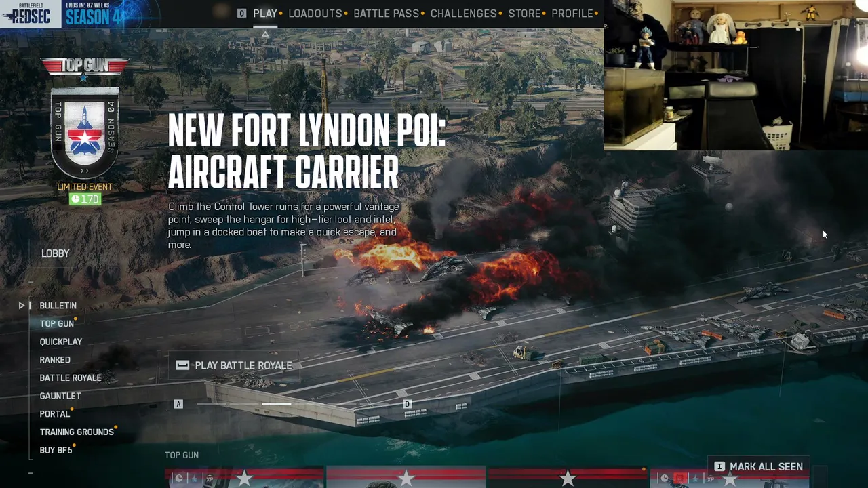Select the highlighted bulletin page indicator
This screenshot has height=488, width=868.
(x=277, y=404)
